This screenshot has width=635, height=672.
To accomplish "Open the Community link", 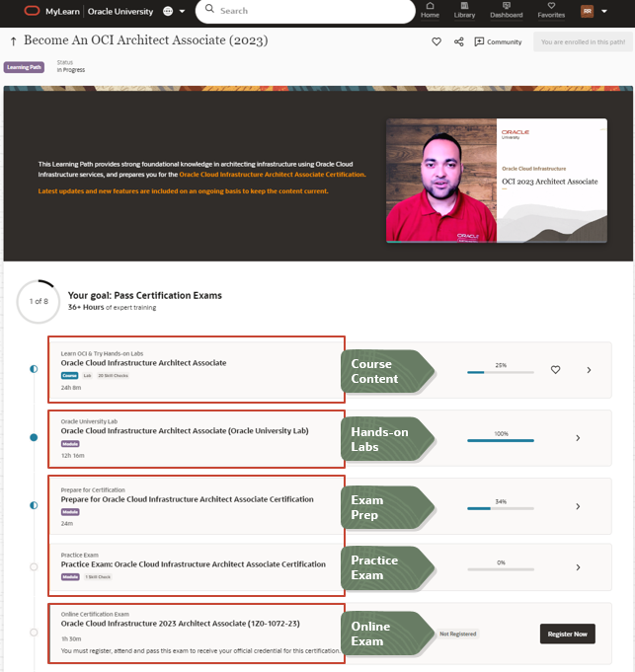I will (499, 41).
